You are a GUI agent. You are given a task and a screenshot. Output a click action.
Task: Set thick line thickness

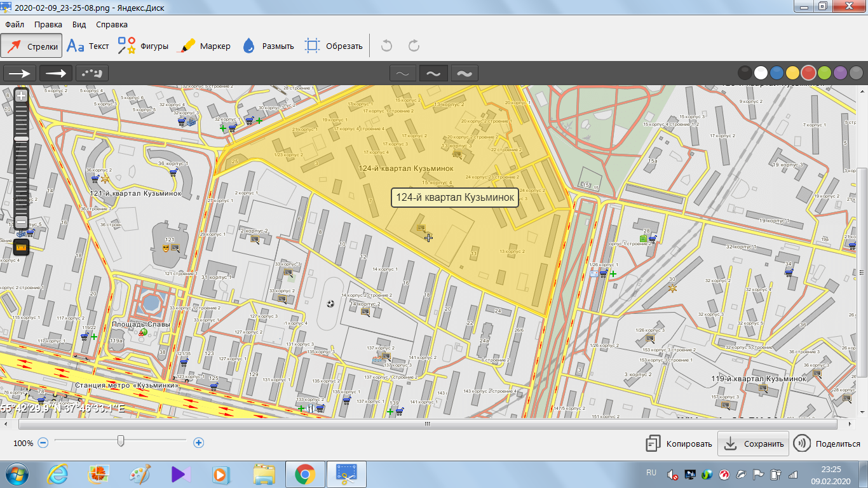(465, 74)
